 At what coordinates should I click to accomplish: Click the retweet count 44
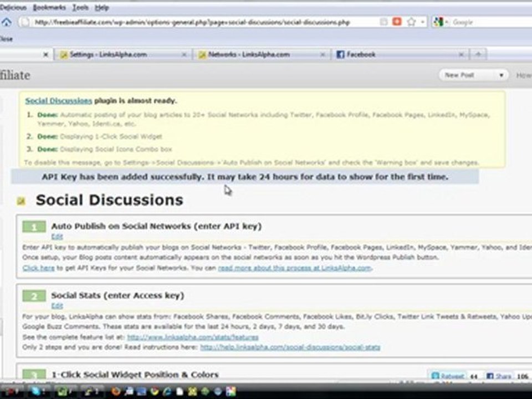click(x=474, y=376)
